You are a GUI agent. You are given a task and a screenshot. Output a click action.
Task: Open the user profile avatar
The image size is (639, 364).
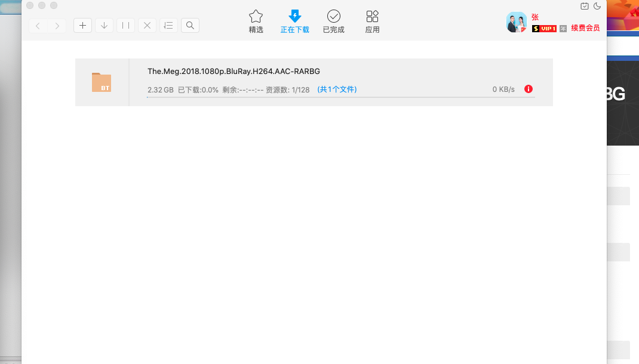(x=516, y=22)
